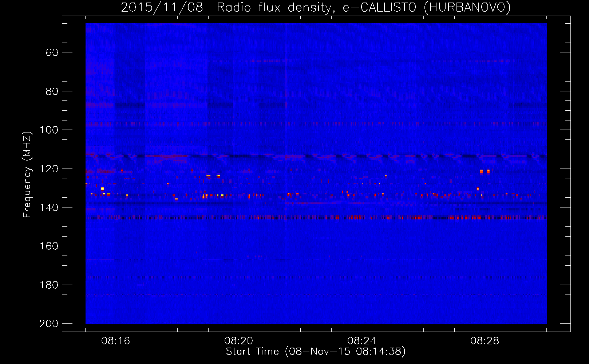Click the 140 frequency tick label
The width and height of the screenshot is (589, 364).
49,207
